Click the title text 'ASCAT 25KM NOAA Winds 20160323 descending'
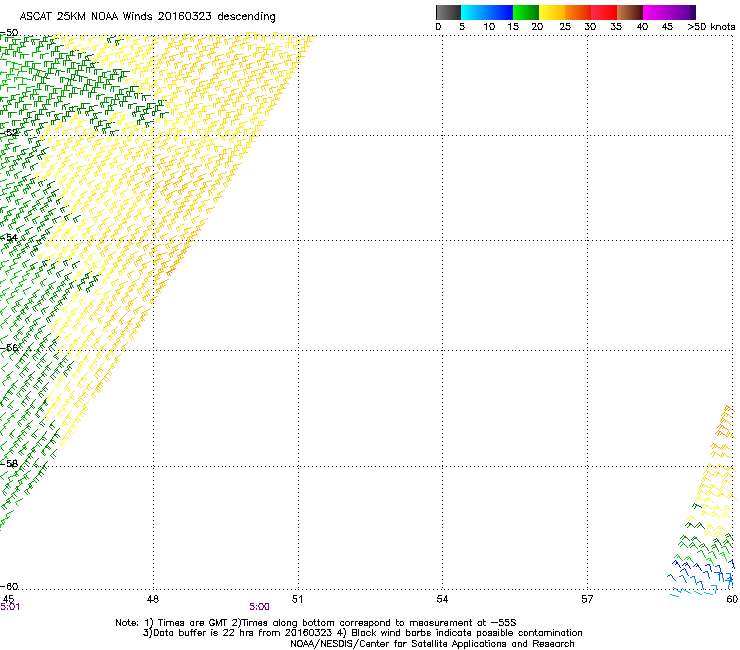The height and width of the screenshot is (650, 740). click(x=147, y=17)
